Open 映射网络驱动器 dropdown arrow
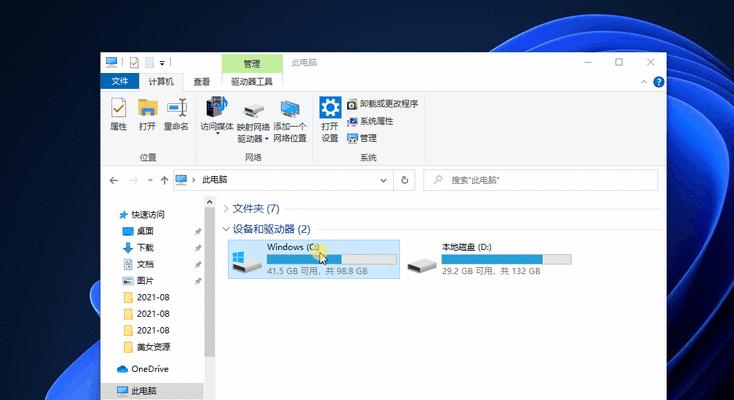 (x=266, y=139)
